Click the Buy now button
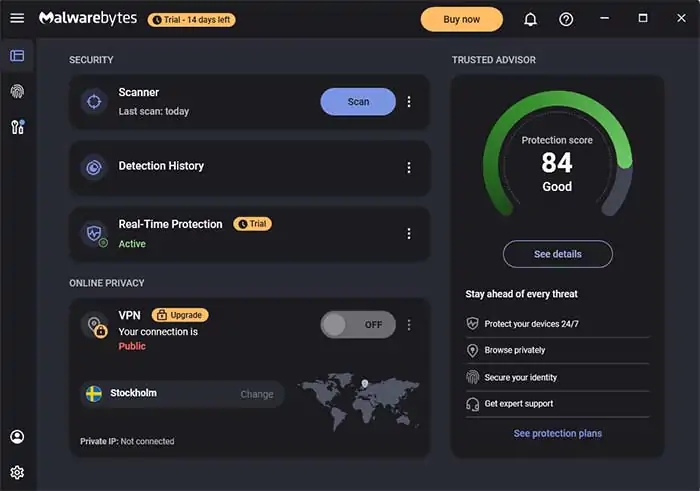The height and width of the screenshot is (491, 700). click(x=461, y=19)
